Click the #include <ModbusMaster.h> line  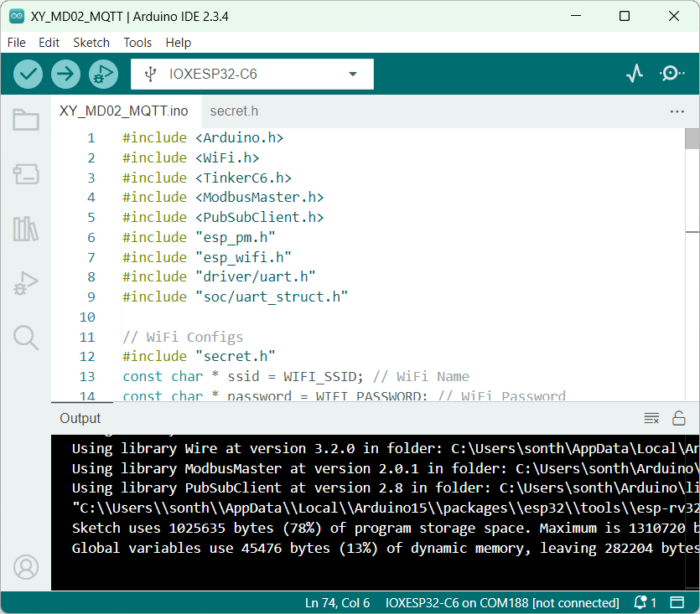(223, 197)
